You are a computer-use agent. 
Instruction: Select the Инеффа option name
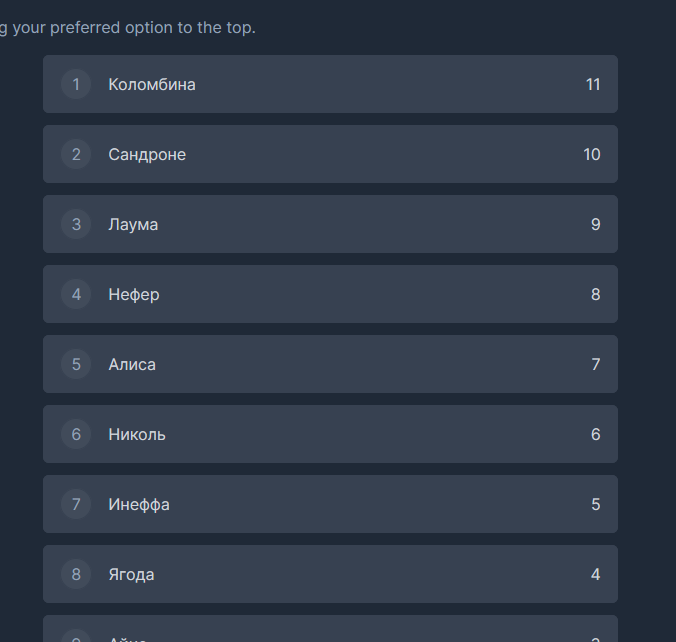click(x=139, y=504)
